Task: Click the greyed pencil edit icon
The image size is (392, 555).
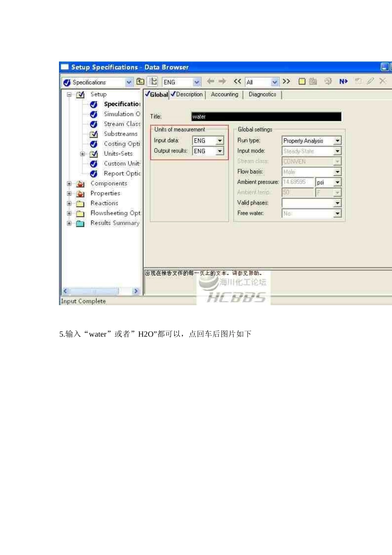Action: (x=370, y=81)
